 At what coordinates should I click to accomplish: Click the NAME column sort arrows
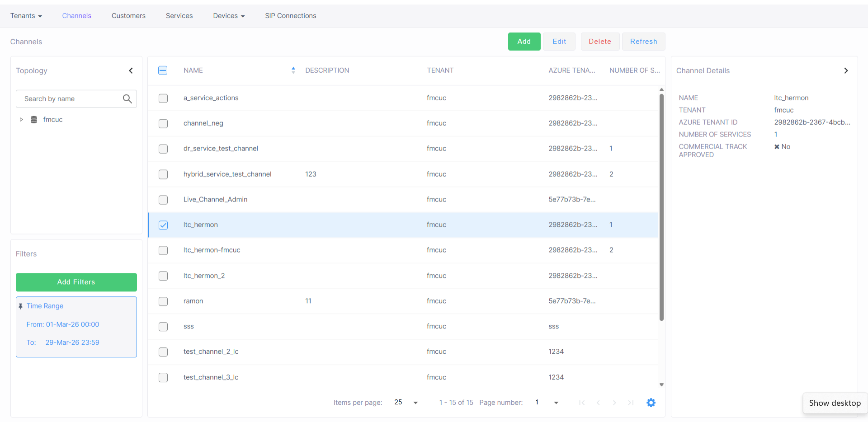[293, 70]
